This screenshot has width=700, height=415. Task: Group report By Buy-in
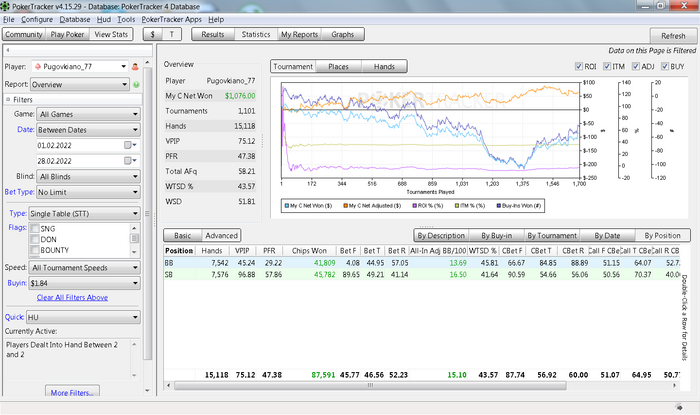496,236
